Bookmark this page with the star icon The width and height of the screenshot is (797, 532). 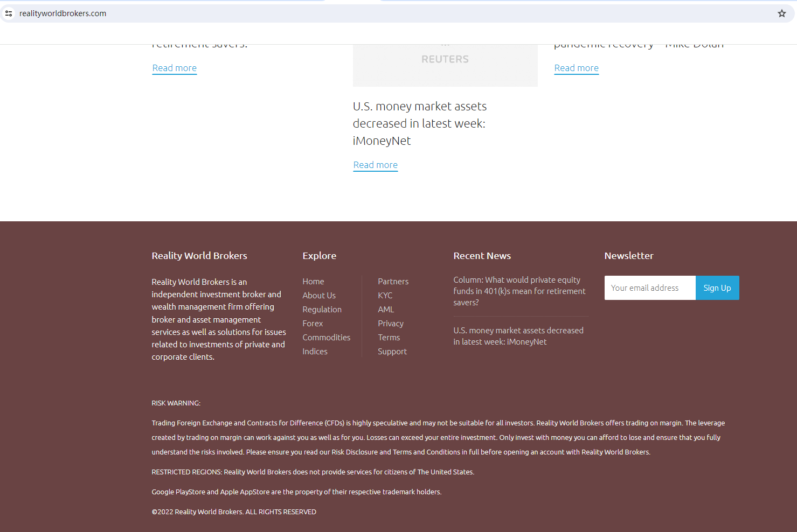[782, 13]
